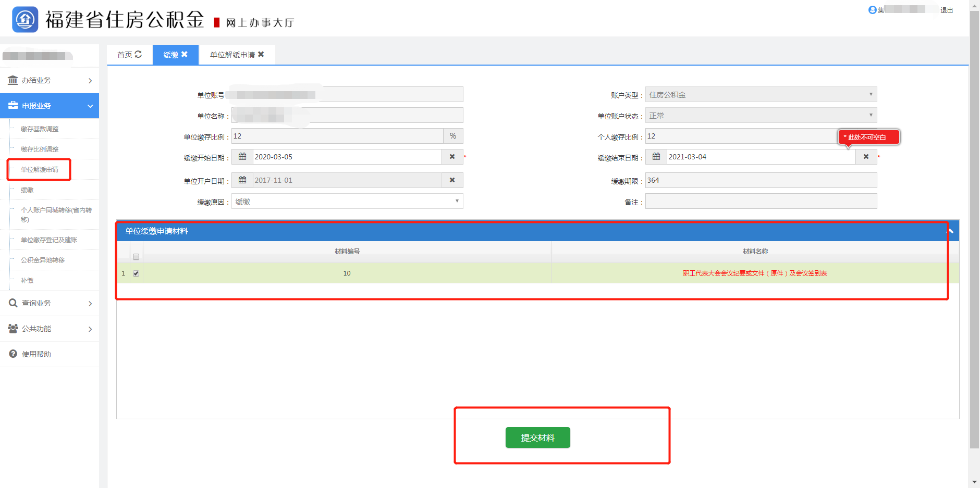Expand the 查询业务 sidebar section

[50, 303]
